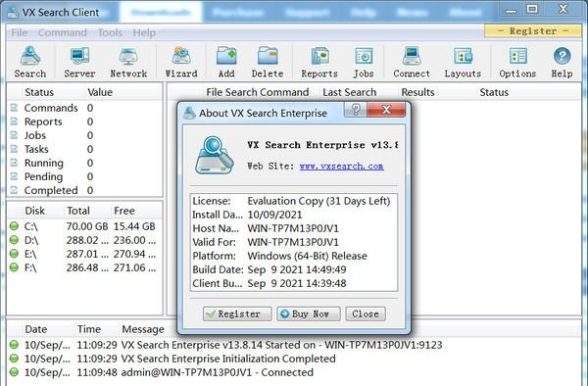588x386 pixels.
Task: Open the Command menu
Action: [63, 33]
